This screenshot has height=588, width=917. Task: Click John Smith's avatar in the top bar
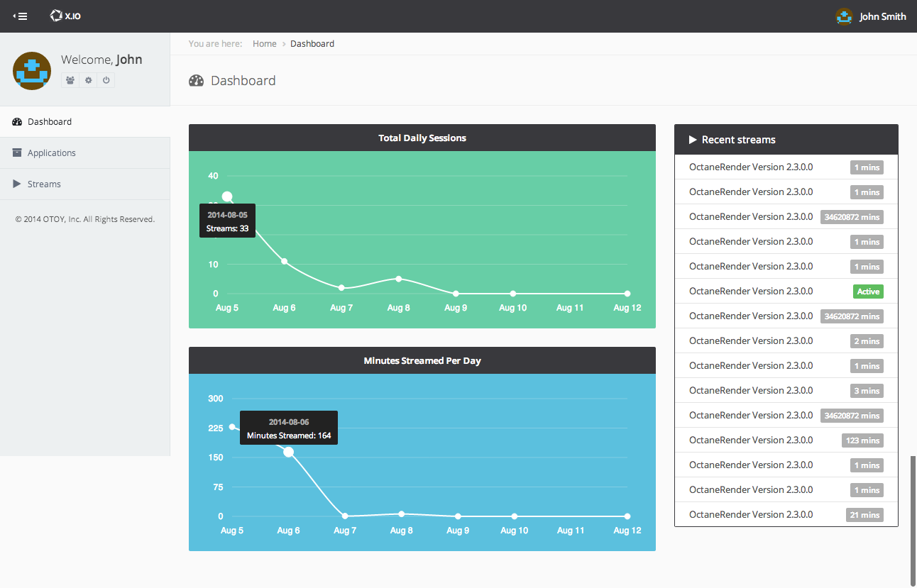844,16
